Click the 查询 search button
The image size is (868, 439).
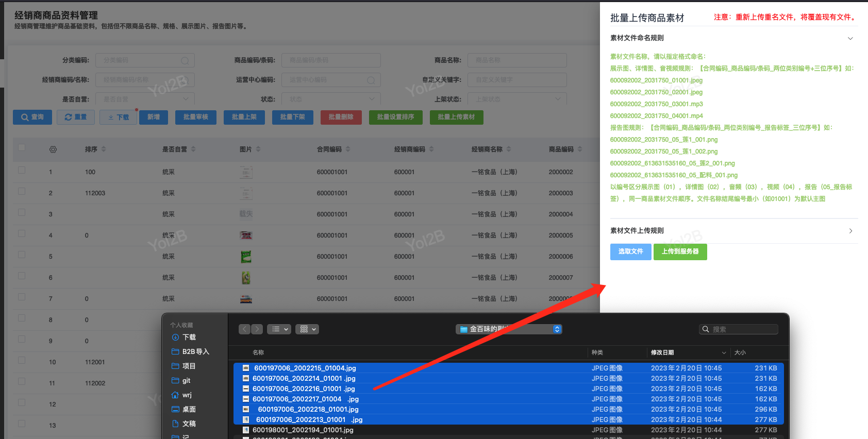point(32,117)
